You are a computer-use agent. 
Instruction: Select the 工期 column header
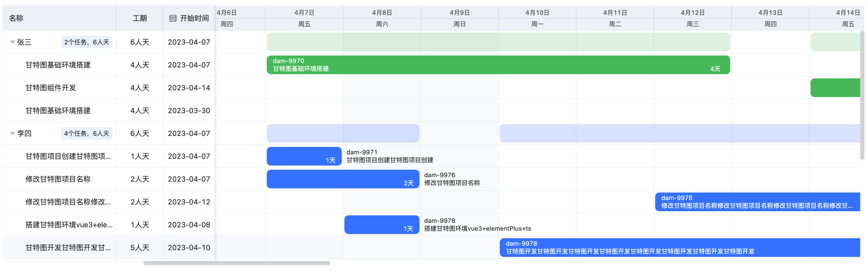140,18
